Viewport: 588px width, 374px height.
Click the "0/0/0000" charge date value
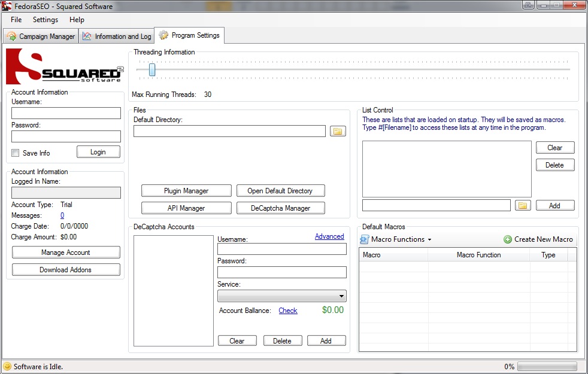(x=74, y=226)
